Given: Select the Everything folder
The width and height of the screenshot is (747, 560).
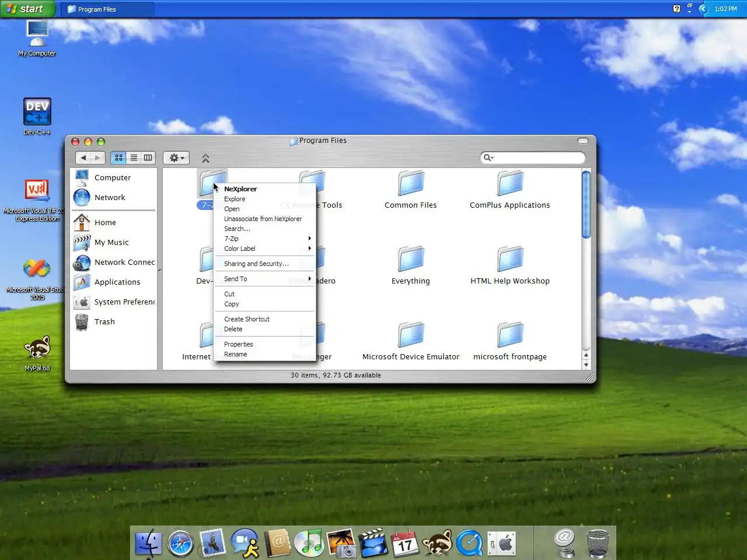Looking at the screenshot, I should pos(411,266).
